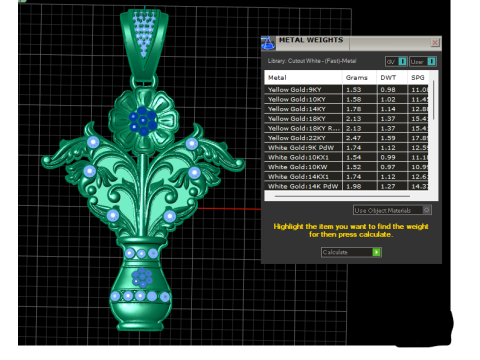Select the dark blue gem cluster in the flower
The image size is (480, 360).
(143, 121)
